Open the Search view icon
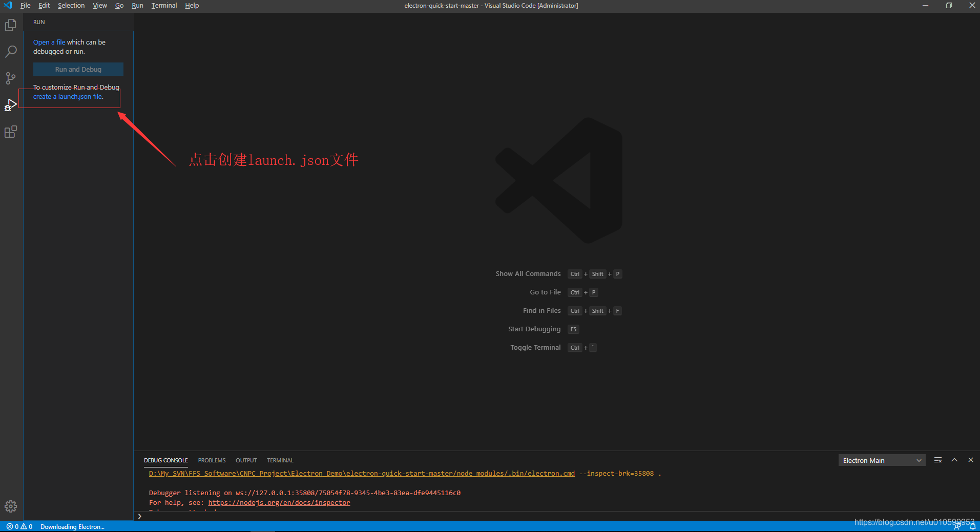This screenshot has height=532, width=980. point(11,52)
